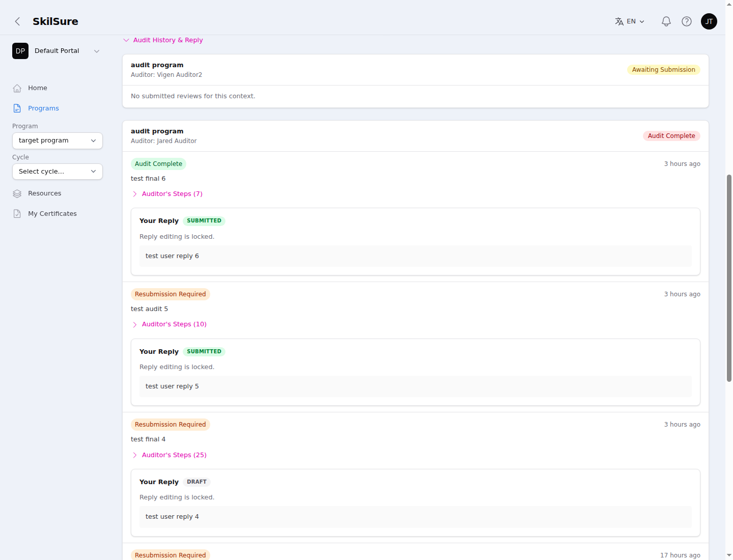This screenshot has height=560, width=733.
Task: Click the reply text 'test user reply 5'
Action: tap(172, 386)
